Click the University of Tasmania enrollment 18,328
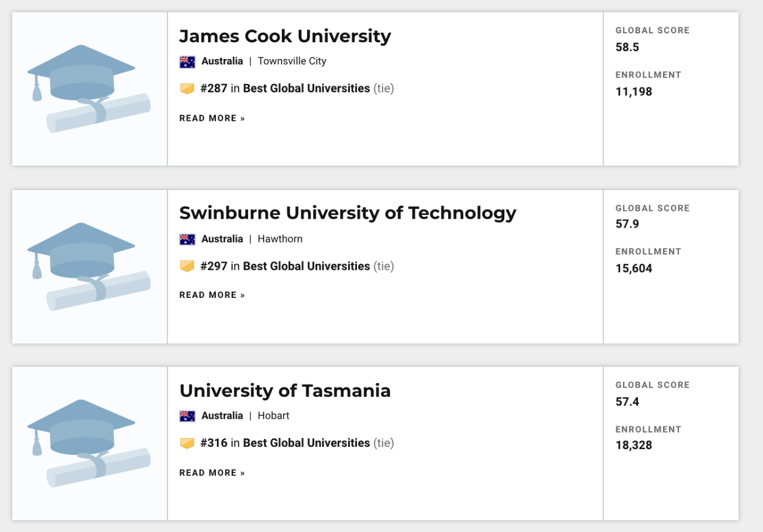Screen dimensions: 763x532 point(634,446)
